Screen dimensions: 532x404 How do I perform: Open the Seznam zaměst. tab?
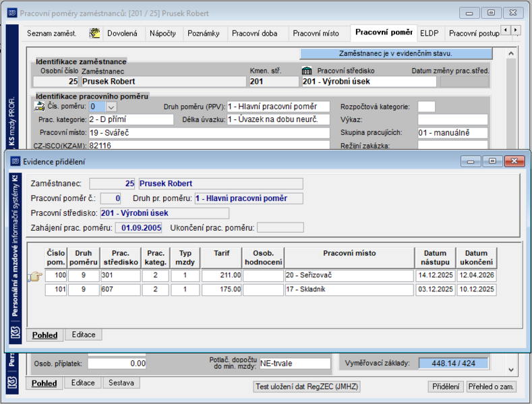[51, 33]
